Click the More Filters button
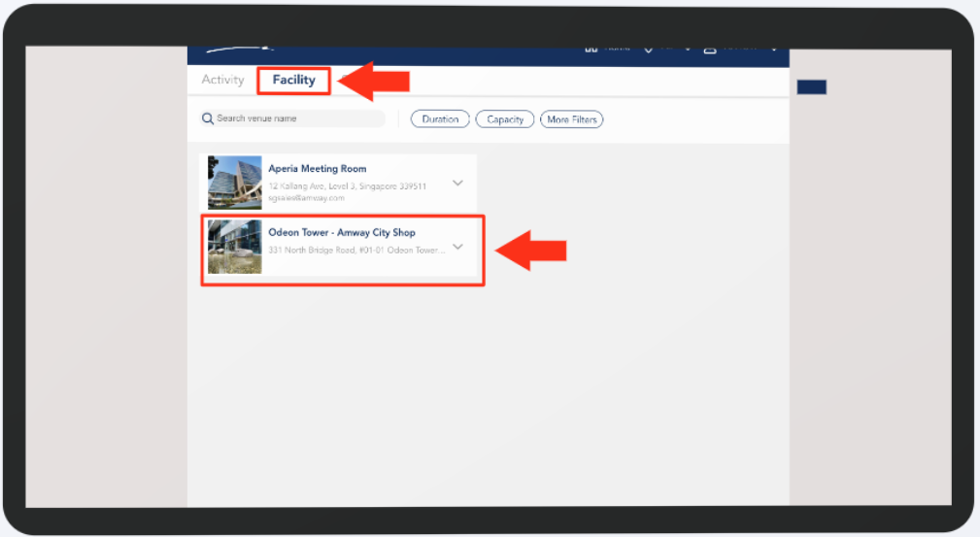980x537 pixels. pyautogui.click(x=571, y=119)
